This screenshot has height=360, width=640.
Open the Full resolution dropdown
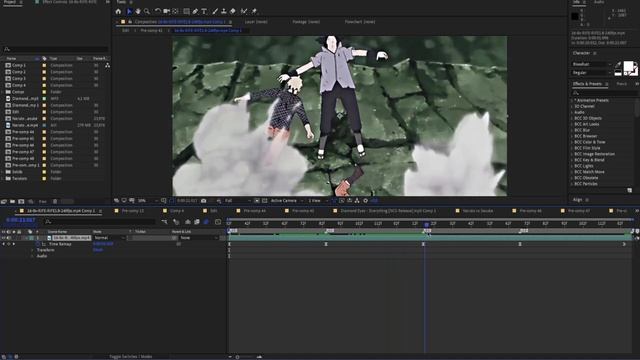(238, 200)
